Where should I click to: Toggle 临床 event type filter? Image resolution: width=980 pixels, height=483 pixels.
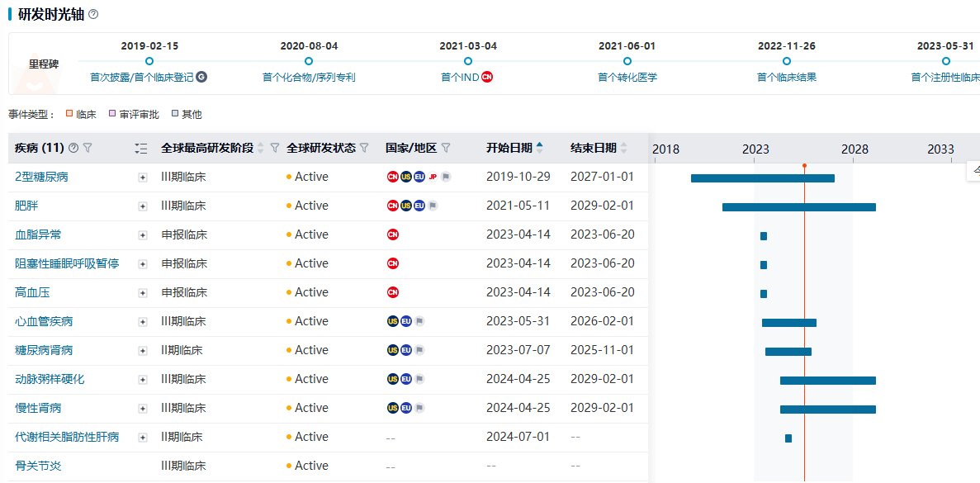[81, 115]
